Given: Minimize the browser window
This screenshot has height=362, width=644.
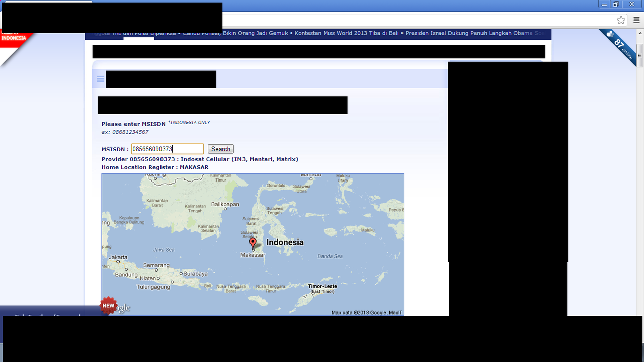Looking at the screenshot, I should click(x=604, y=4).
